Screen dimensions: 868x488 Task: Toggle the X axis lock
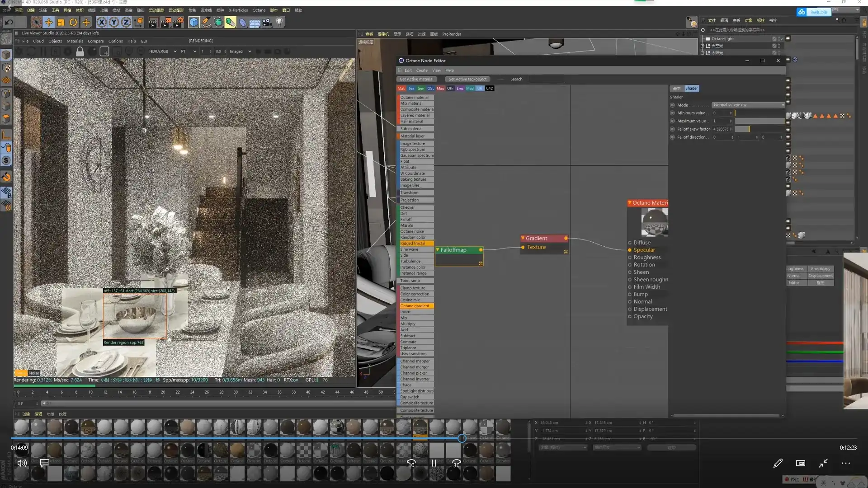[101, 22]
